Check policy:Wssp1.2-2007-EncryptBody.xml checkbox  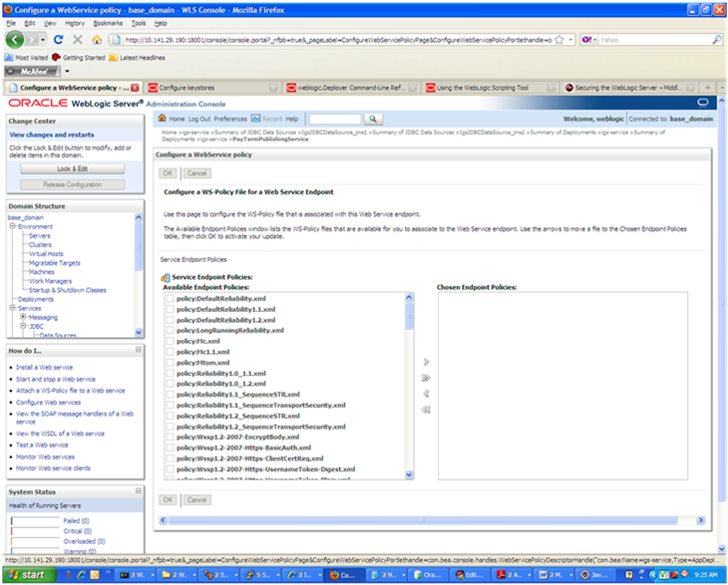pyautogui.click(x=171, y=438)
